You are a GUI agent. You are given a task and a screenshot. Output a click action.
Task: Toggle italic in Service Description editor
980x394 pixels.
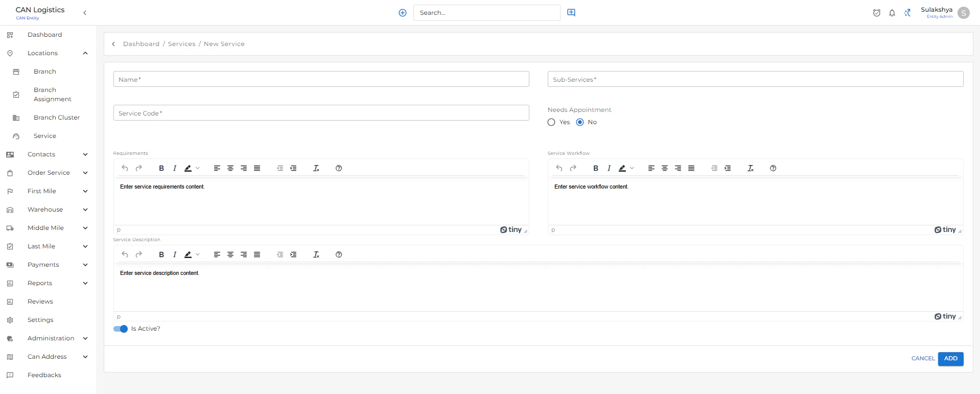pyautogui.click(x=175, y=254)
